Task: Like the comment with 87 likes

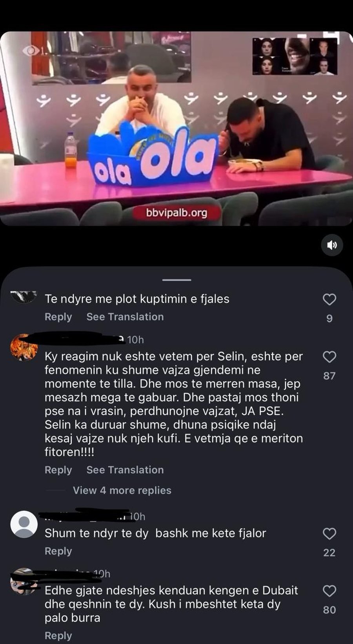Action: point(329,357)
